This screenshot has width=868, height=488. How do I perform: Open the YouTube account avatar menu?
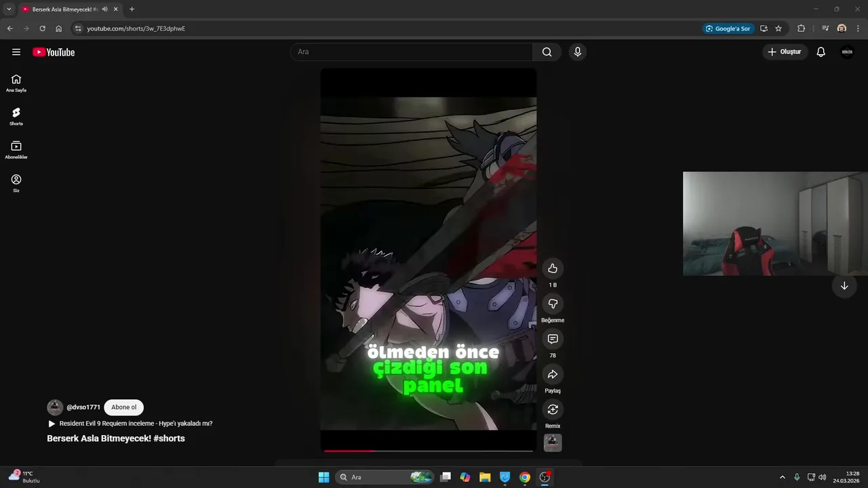pos(847,52)
